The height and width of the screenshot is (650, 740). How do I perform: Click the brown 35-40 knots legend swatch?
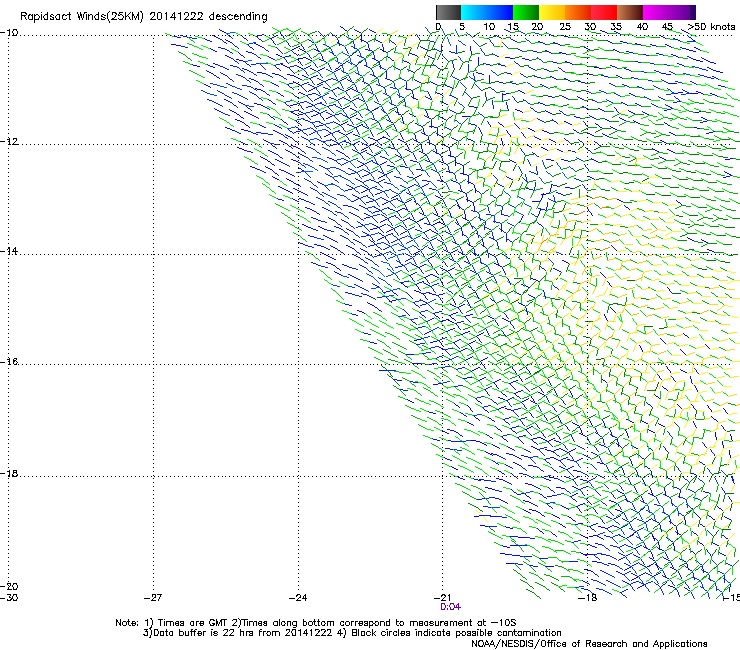[630, 12]
